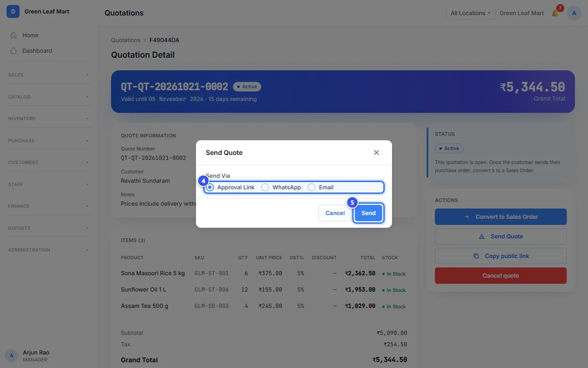Click the copy icon beside Copy public link
This screenshot has width=588, height=368.
(476, 256)
